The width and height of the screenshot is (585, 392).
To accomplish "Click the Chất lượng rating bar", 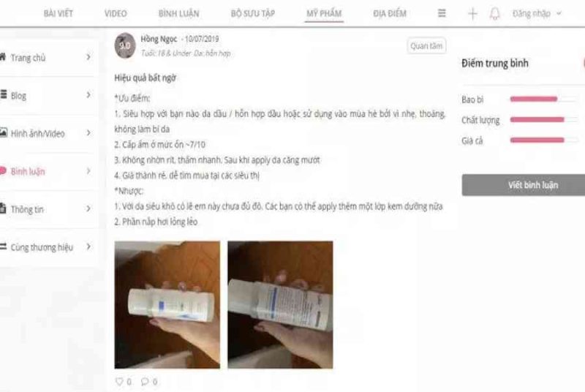I will tap(544, 120).
